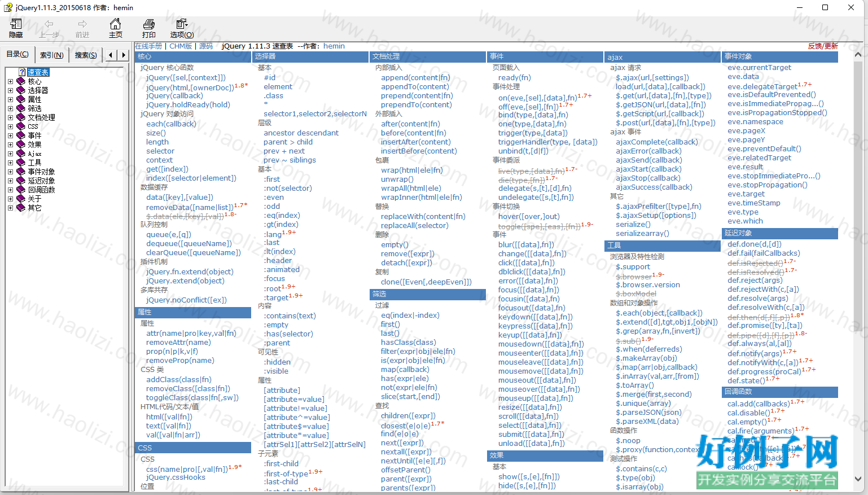Open the CHM版 link
868x495 pixels.
click(181, 46)
